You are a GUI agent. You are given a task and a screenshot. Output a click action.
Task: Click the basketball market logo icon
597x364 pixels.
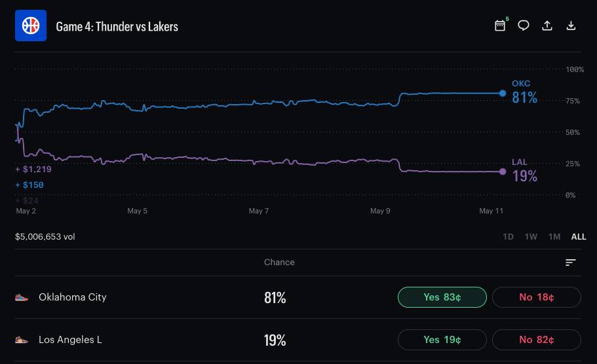coord(31,26)
